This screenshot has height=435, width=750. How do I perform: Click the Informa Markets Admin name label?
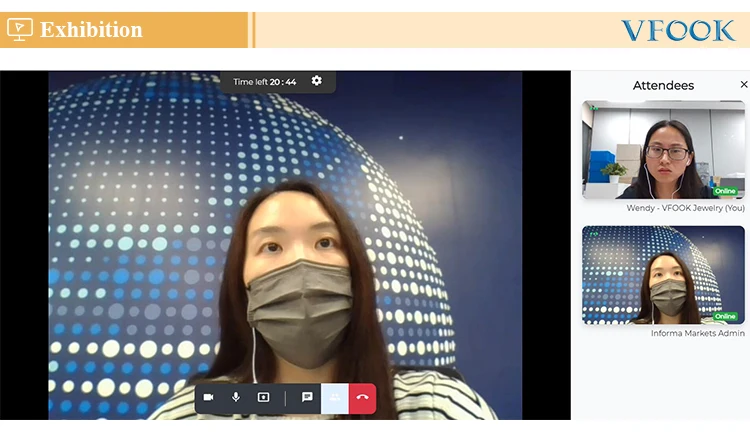point(697,333)
